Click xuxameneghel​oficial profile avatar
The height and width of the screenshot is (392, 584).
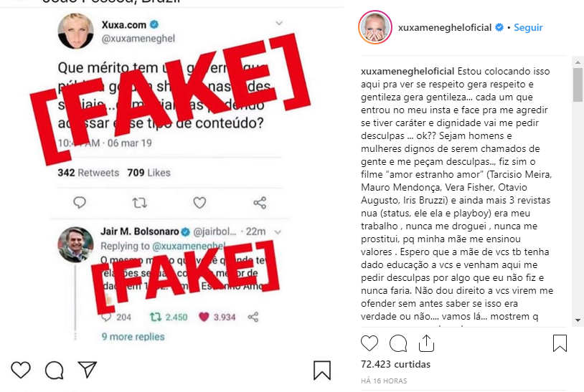pyautogui.click(x=375, y=27)
